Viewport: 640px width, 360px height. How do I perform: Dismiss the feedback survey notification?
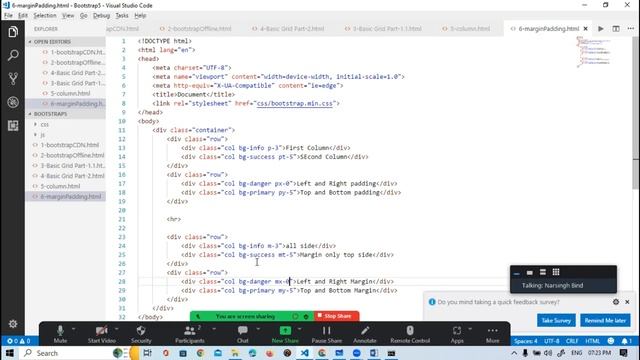point(627,302)
